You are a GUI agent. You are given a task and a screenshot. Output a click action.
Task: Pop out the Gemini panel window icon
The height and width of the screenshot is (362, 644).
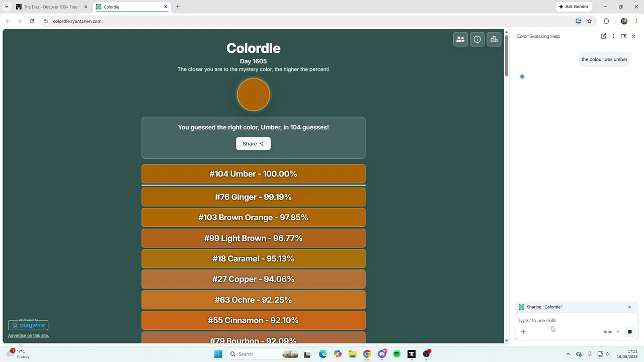[623, 36]
